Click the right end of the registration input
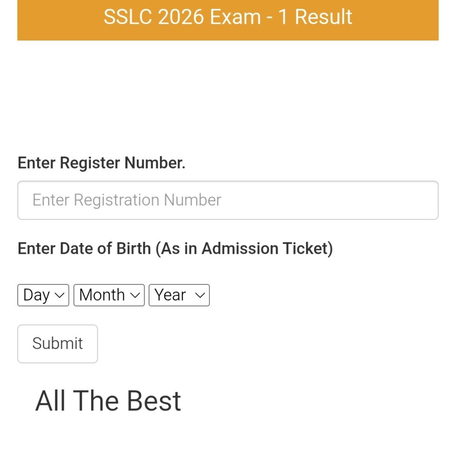 [x=419, y=200]
